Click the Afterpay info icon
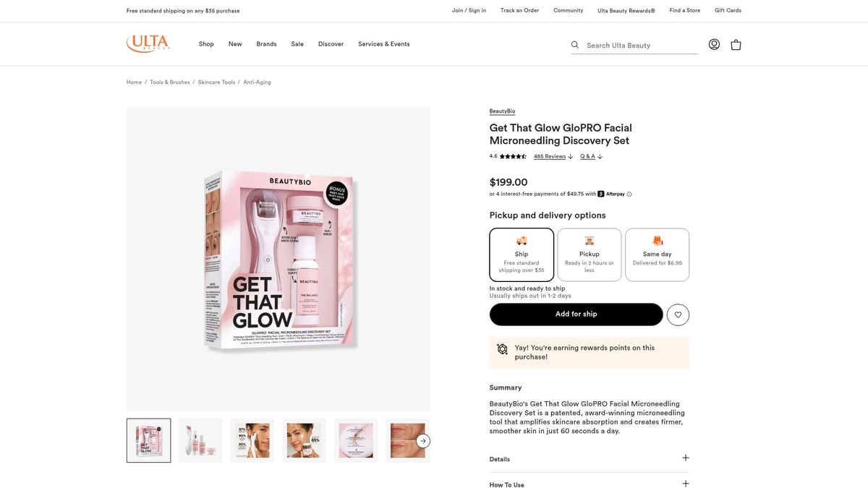The image size is (868, 488). pos(629,194)
